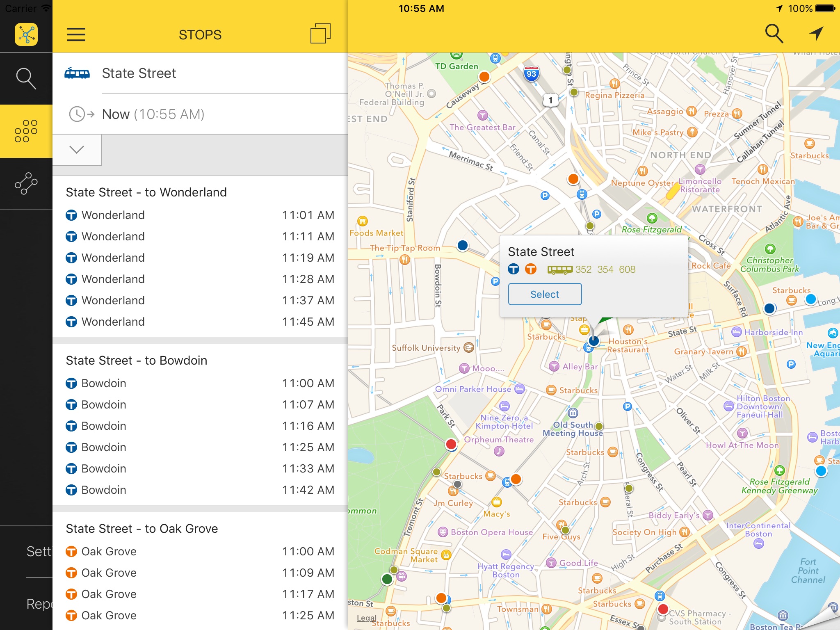The height and width of the screenshot is (630, 840).
Task: Select the stops grid sidebar icon
Action: 26,131
